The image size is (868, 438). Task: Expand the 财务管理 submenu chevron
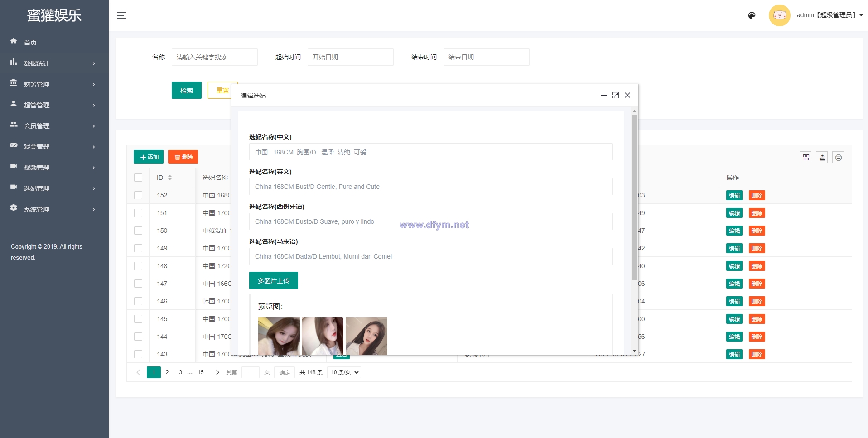[x=94, y=84]
